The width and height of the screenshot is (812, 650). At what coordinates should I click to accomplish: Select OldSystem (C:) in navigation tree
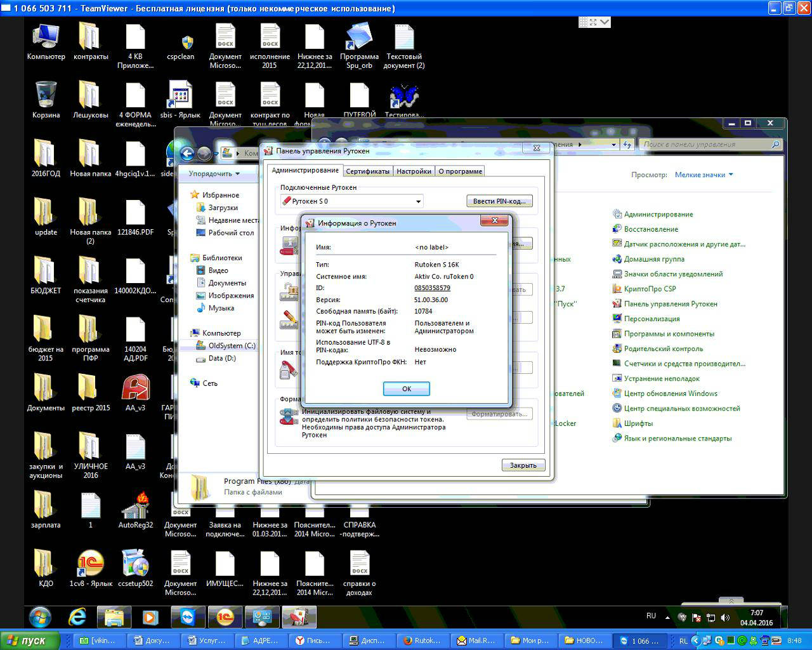click(232, 346)
